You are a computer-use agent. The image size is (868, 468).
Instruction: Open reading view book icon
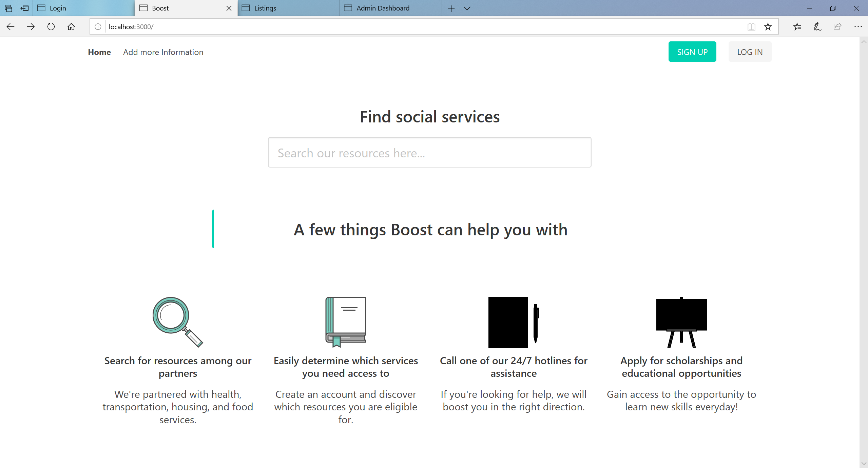(x=751, y=26)
